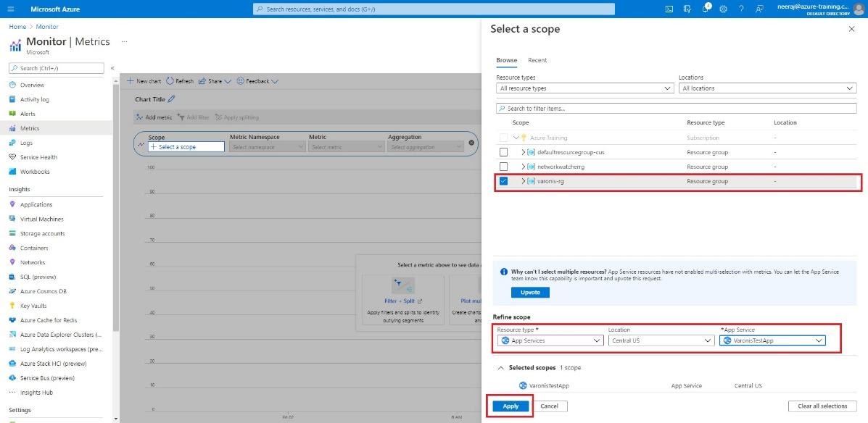Open portal settings gear
The height and width of the screenshot is (423, 868).
723,9
